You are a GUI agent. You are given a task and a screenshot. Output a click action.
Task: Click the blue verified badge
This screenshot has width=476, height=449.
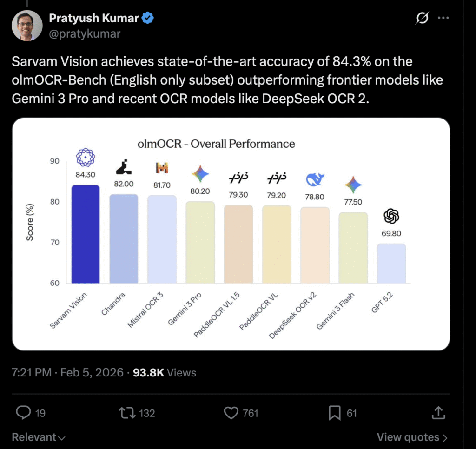pos(148,19)
